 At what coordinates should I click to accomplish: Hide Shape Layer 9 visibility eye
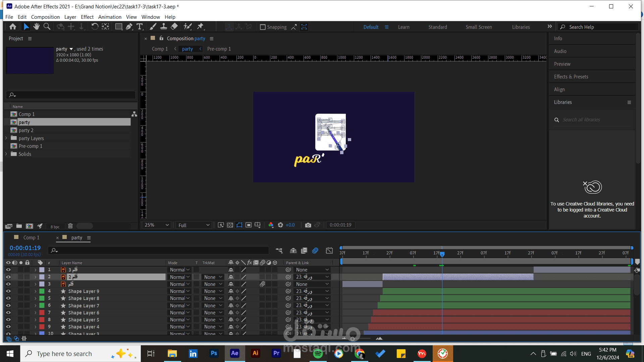click(8, 291)
